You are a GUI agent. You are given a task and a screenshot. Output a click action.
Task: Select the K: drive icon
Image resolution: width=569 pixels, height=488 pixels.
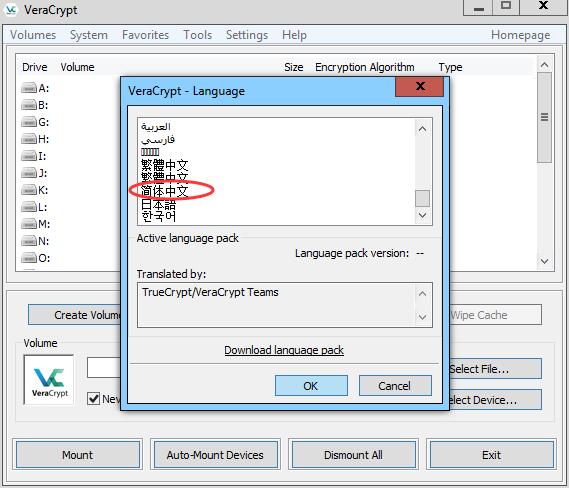(x=29, y=190)
